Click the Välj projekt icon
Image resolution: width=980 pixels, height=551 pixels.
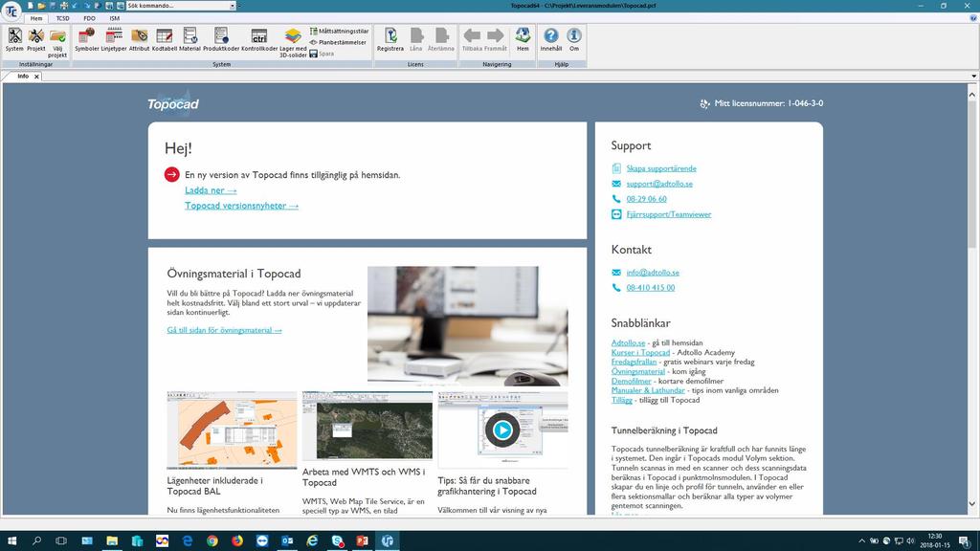click(57, 42)
